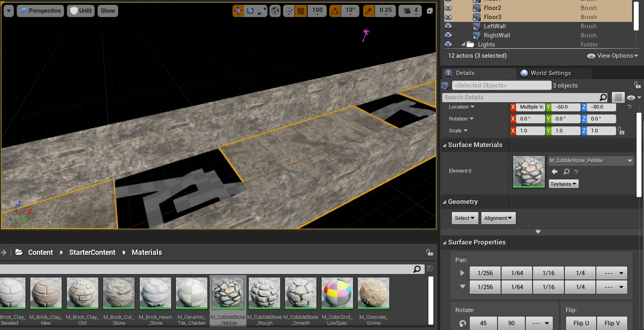Open the Scale type dropdown
Screen dimensions: 644x330
click(x=458, y=131)
